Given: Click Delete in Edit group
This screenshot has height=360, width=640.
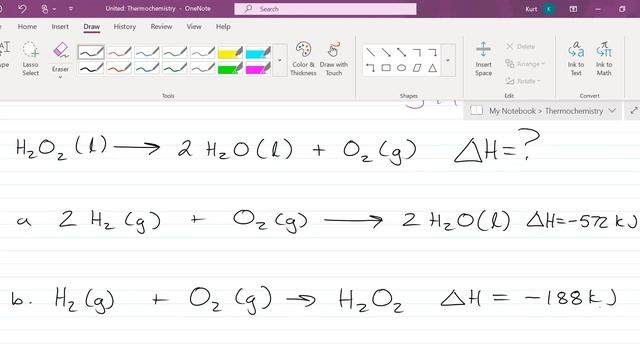Looking at the screenshot, I should pyautogui.click(x=520, y=47).
